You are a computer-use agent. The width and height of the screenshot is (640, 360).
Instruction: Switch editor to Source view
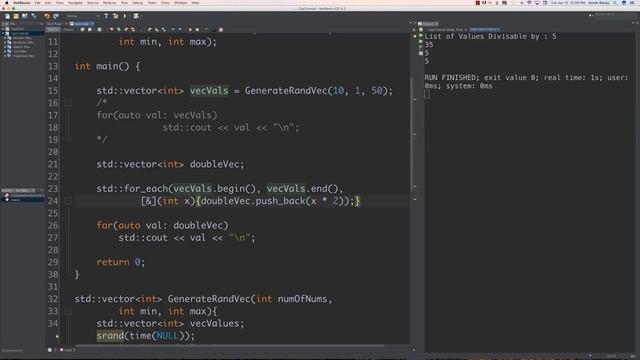[53, 29]
